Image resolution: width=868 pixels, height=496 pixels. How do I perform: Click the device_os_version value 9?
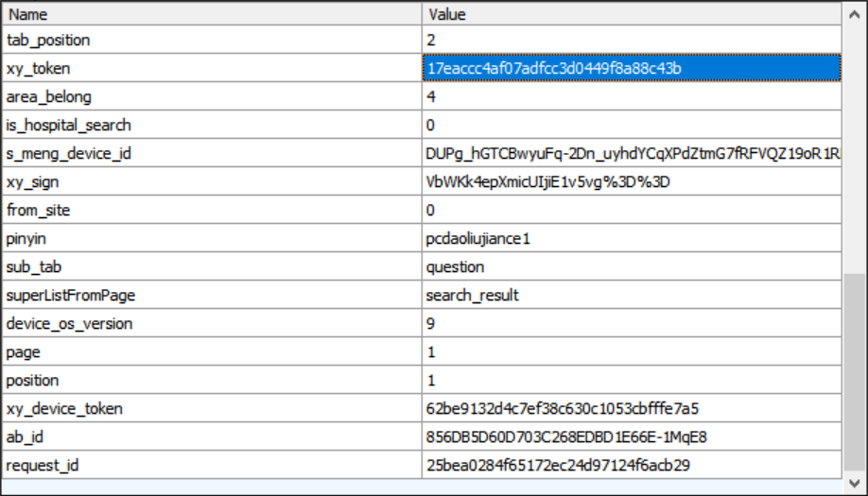point(632,323)
